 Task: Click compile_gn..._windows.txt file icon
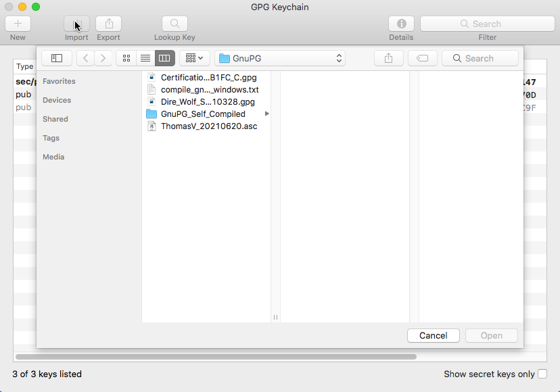[151, 90]
